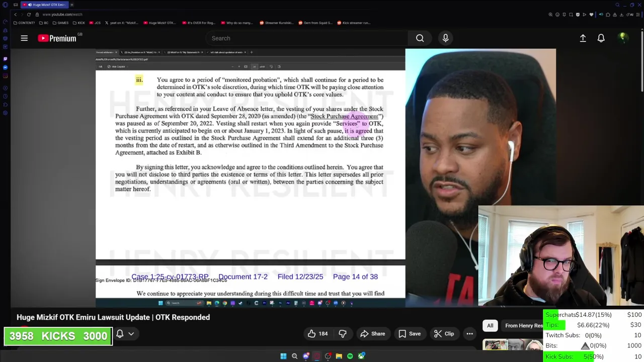Open the GAMES bookmarks folder
644x362 pixels.
(x=61, y=23)
